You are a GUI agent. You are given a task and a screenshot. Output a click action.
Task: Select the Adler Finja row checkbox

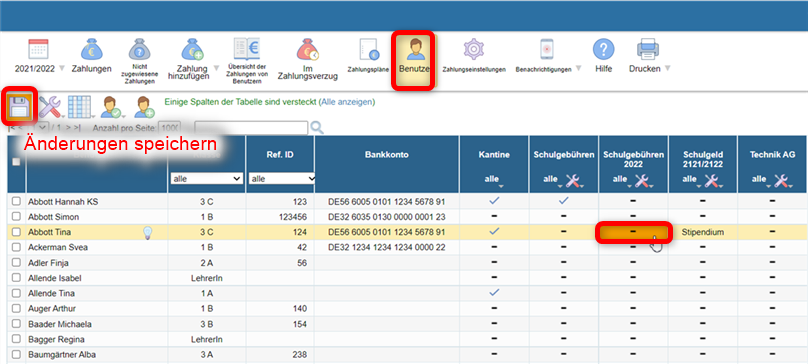[16, 263]
